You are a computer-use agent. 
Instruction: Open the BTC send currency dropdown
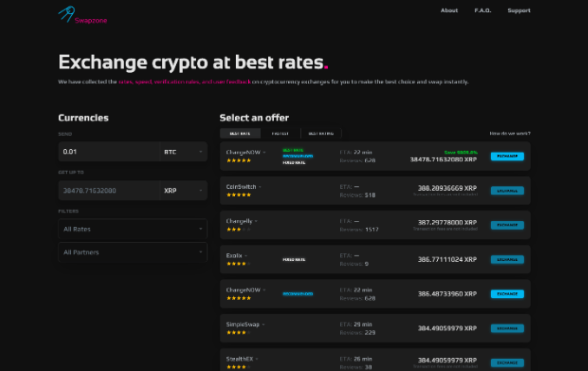(x=183, y=152)
